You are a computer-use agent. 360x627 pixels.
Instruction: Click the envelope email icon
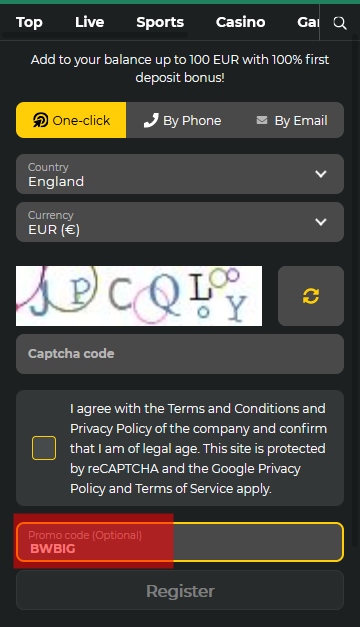[262, 120]
